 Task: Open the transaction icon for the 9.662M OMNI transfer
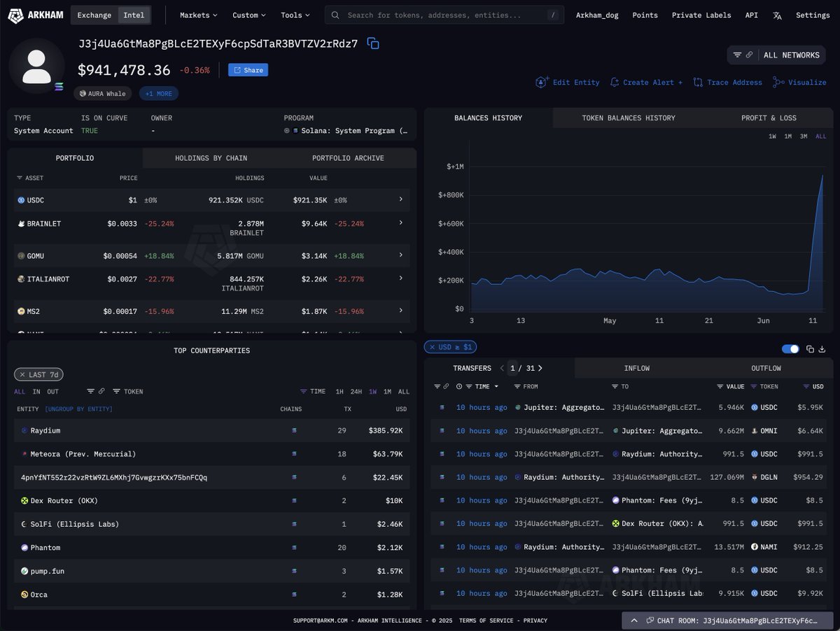point(442,431)
